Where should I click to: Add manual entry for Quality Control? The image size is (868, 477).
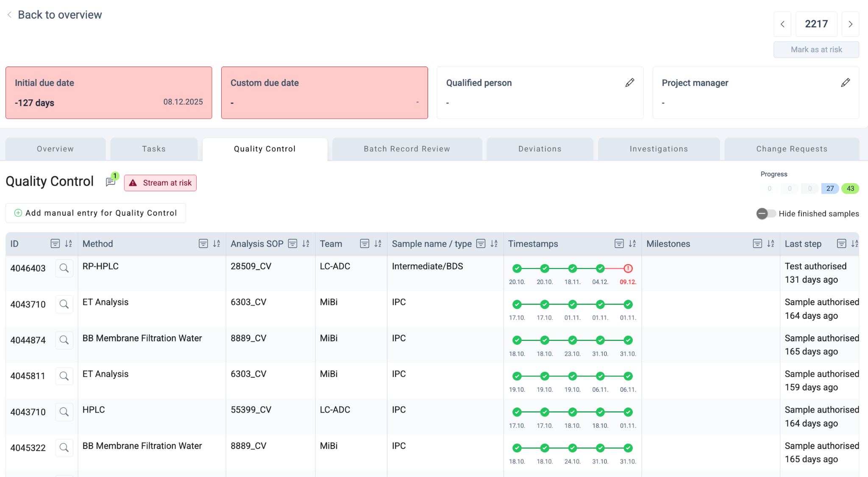point(96,213)
